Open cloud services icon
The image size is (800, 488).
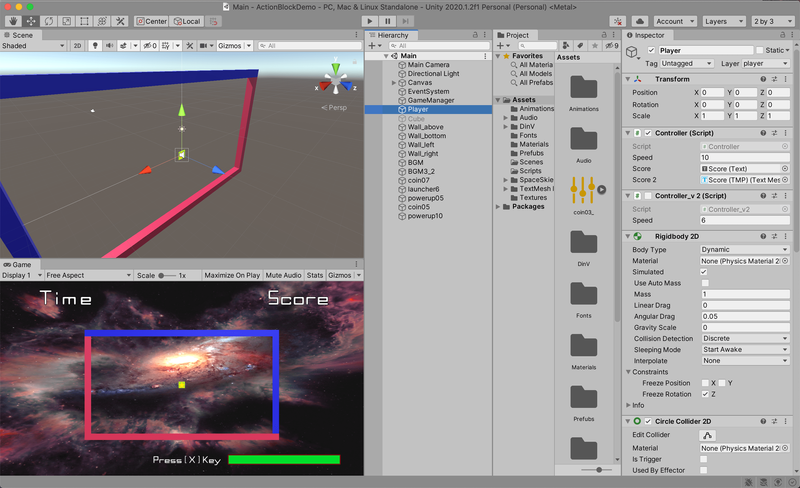click(640, 21)
